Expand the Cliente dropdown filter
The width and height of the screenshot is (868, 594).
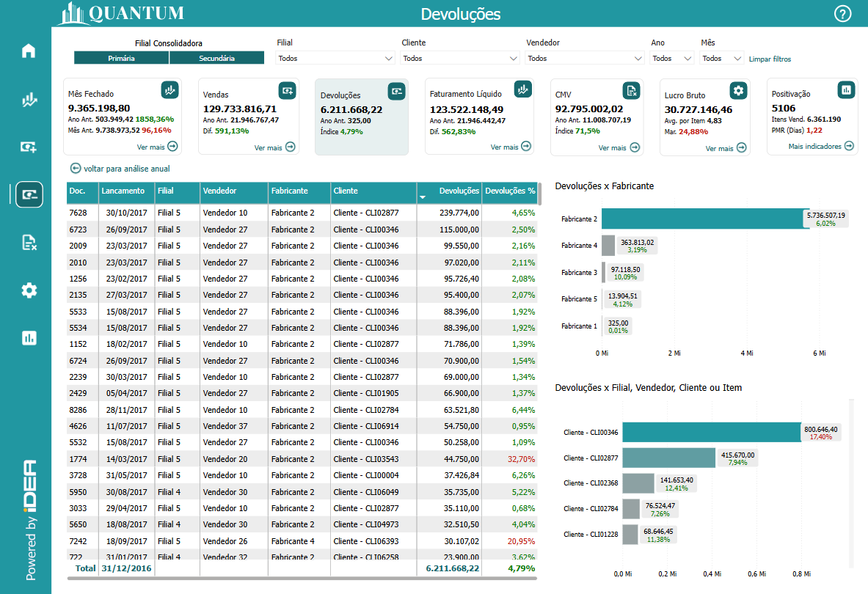[x=460, y=58]
